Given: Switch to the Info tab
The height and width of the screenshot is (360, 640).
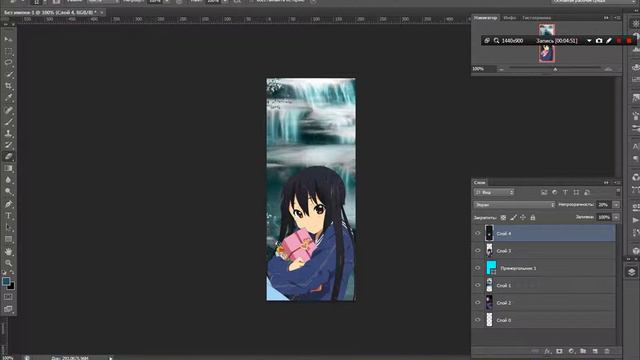Looking at the screenshot, I should (509, 18).
